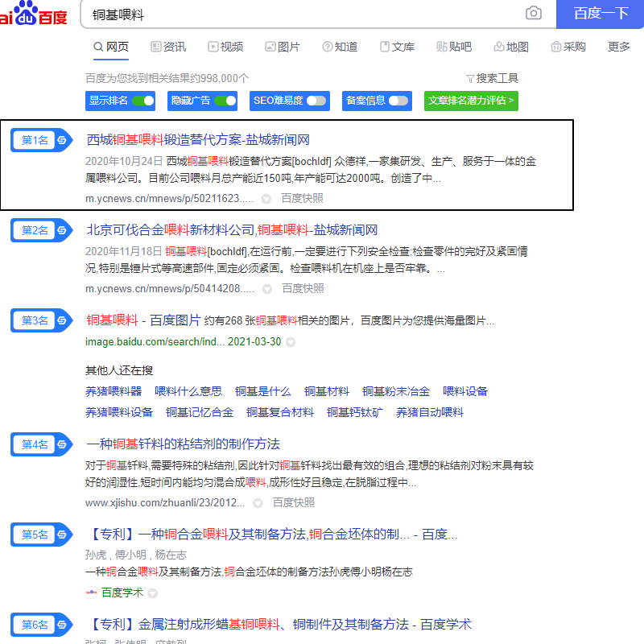
Task: Click the Baidu logo
Action: point(33,13)
